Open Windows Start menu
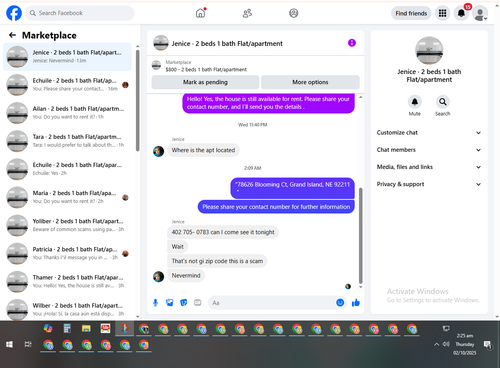This screenshot has height=368, width=500. (x=9, y=344)
